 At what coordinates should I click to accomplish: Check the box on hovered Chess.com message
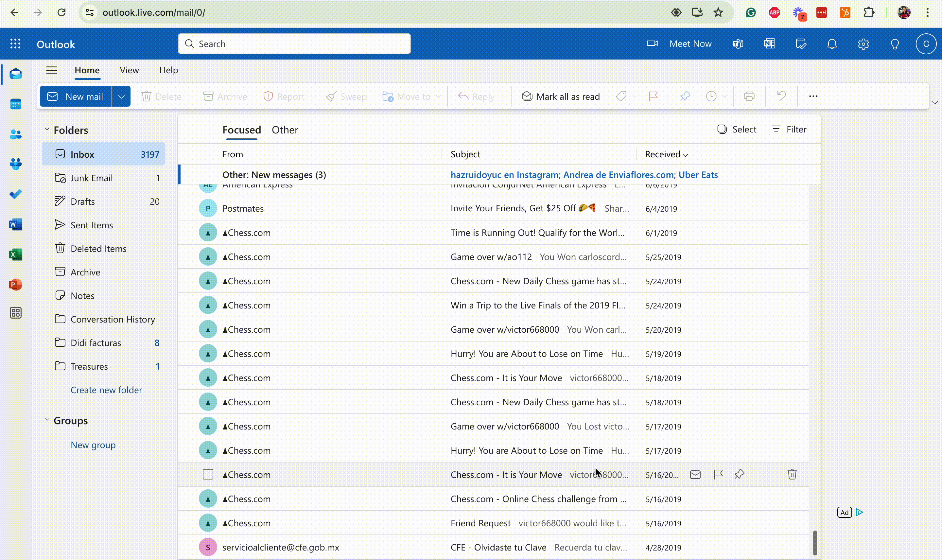coord(208,474)
